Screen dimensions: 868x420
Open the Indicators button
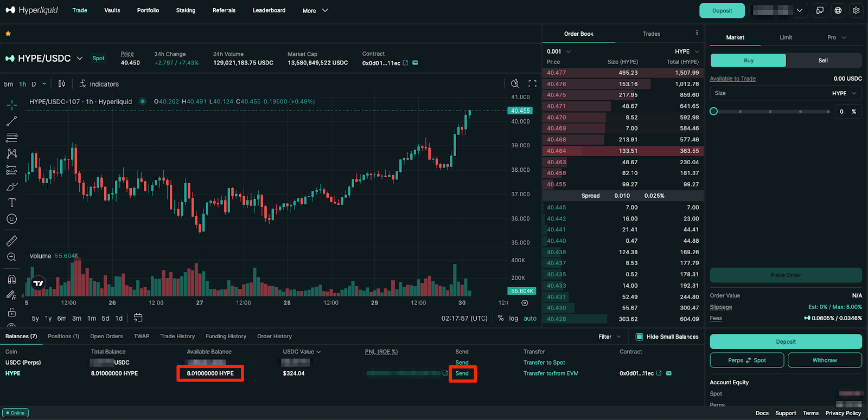tap(99, 83)
